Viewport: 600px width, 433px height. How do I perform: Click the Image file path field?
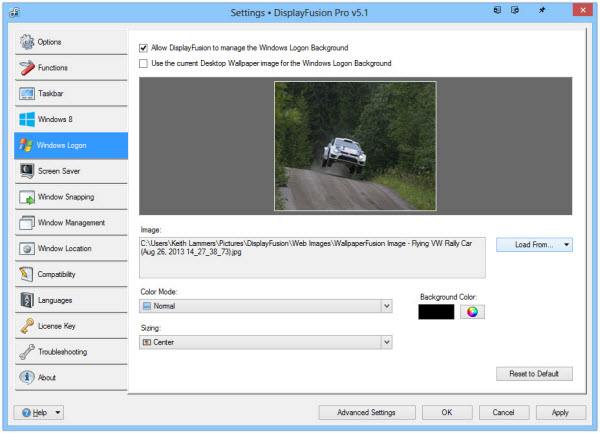coord(312,257)
